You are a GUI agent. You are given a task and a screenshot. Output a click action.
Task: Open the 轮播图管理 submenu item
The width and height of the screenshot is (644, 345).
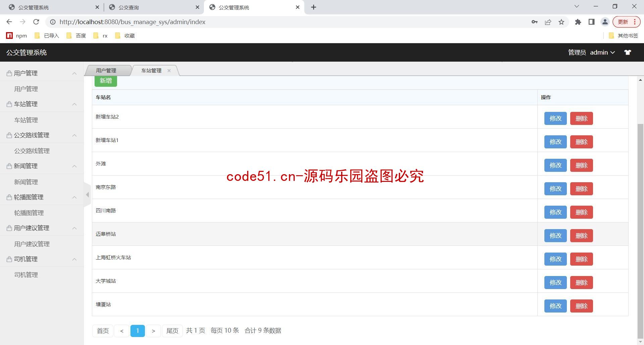pyautogui.click(x=29, y=213)
